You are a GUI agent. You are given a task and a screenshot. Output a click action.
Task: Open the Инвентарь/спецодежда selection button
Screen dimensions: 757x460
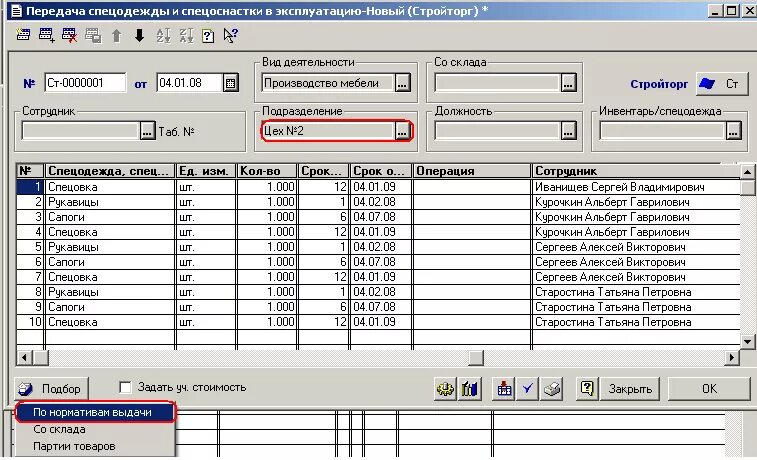tap(733, 131)
